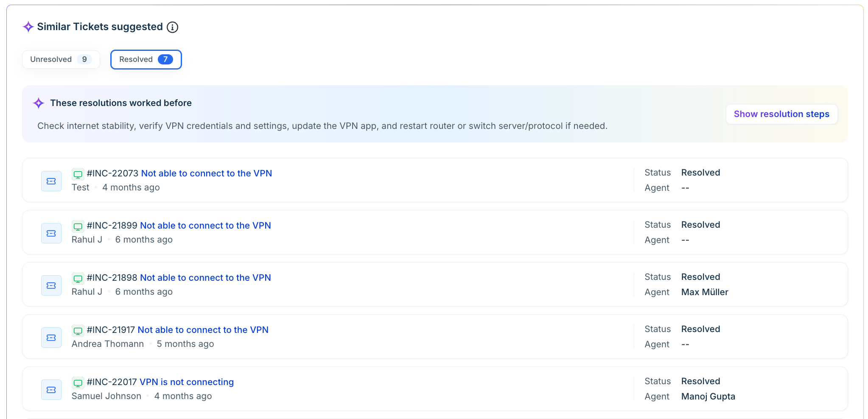
Task: Click Resolved status of INC-22017
Action: coord(701,381)
